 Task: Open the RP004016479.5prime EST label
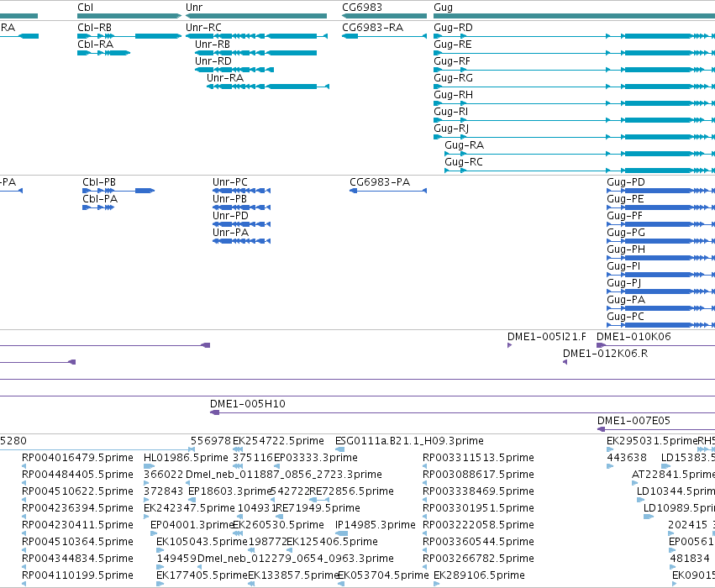[x=77, y=458]
